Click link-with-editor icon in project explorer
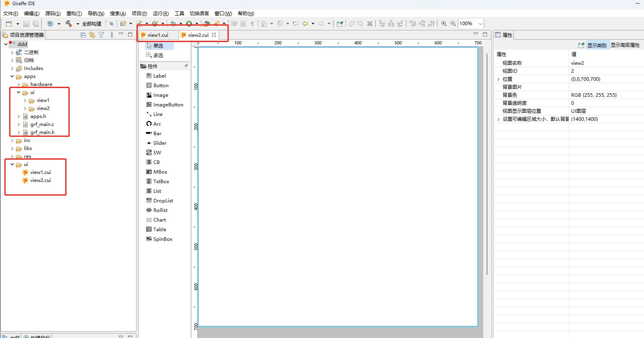644x338 pixels. (92, 35)
